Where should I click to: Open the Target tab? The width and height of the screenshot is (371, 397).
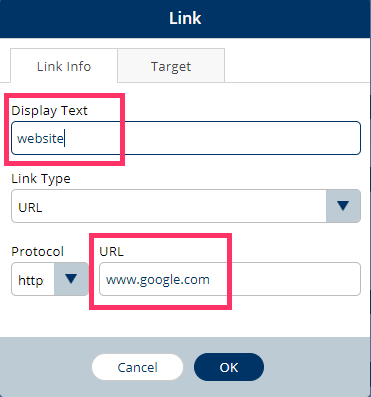point(171,66)
